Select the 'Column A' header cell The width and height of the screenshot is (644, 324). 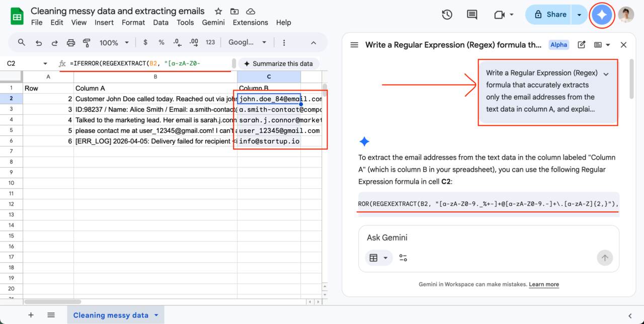(155, 88)
